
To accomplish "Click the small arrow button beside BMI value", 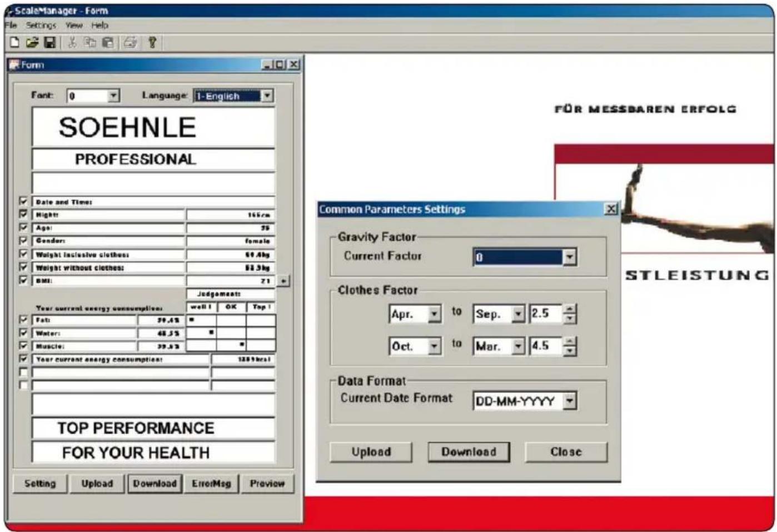I will tap(283, 281).
